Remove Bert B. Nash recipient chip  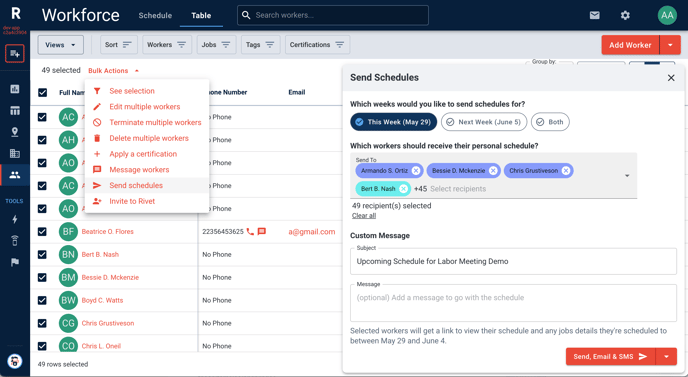pyautogui.click(x=403, y=189)
